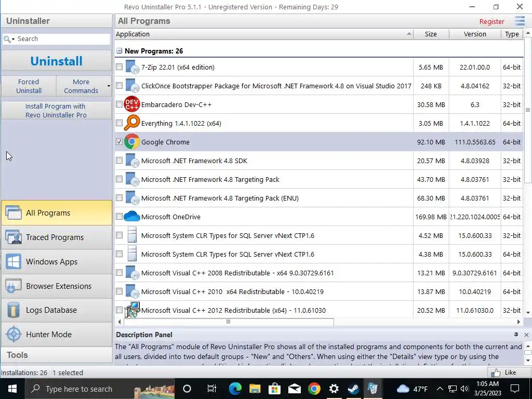Viewport: 532px width, 399px height.
Task: Pin the Description Panel
Action: [x=516, y=335]
